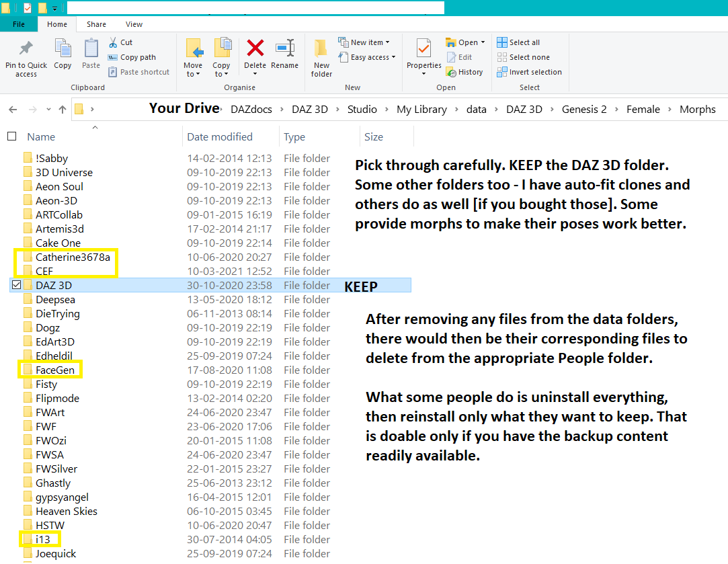
Task: Select the 3D Universe folder
Action: coord(64,172)
